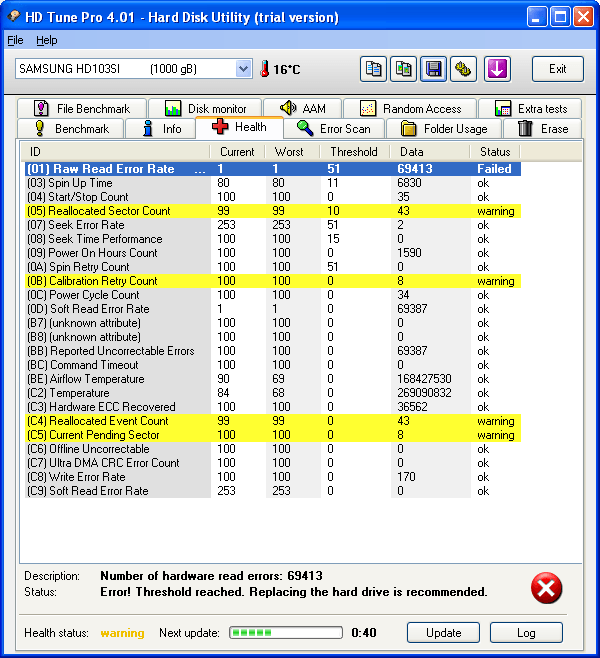The height and width of the screenshot is (658, 600).
Task: Open options wrench icon
Action: 463,69
